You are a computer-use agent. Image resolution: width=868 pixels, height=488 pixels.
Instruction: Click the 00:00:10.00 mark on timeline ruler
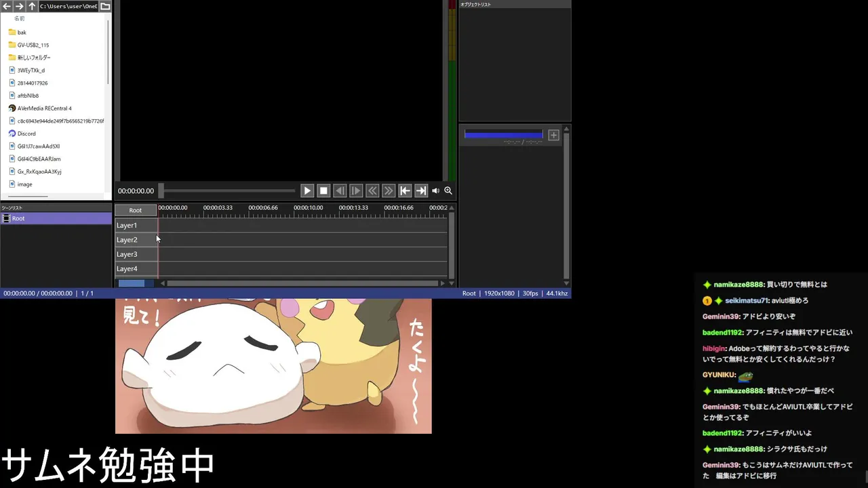pos(308,208)
